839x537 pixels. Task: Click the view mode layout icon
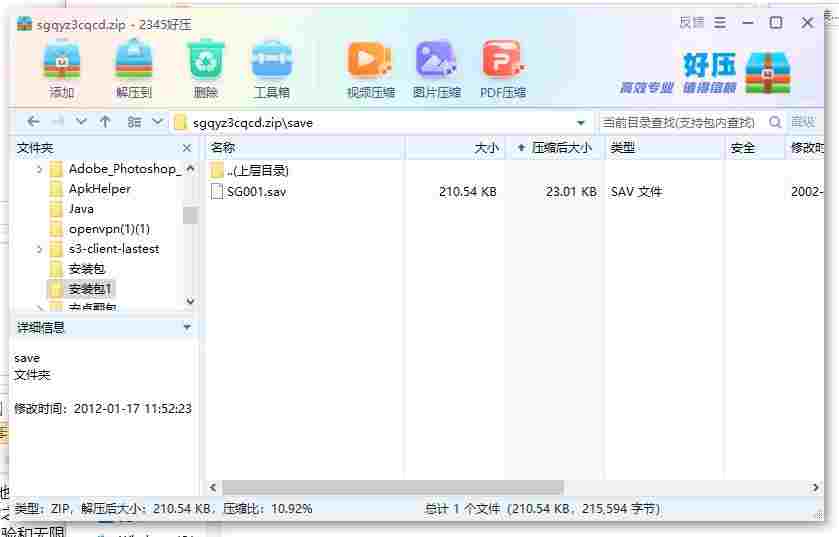pyautogui.click(x=134, y=122)
